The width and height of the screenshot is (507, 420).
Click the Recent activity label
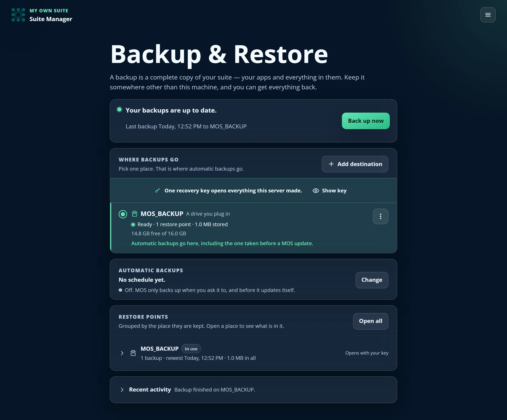150,390
